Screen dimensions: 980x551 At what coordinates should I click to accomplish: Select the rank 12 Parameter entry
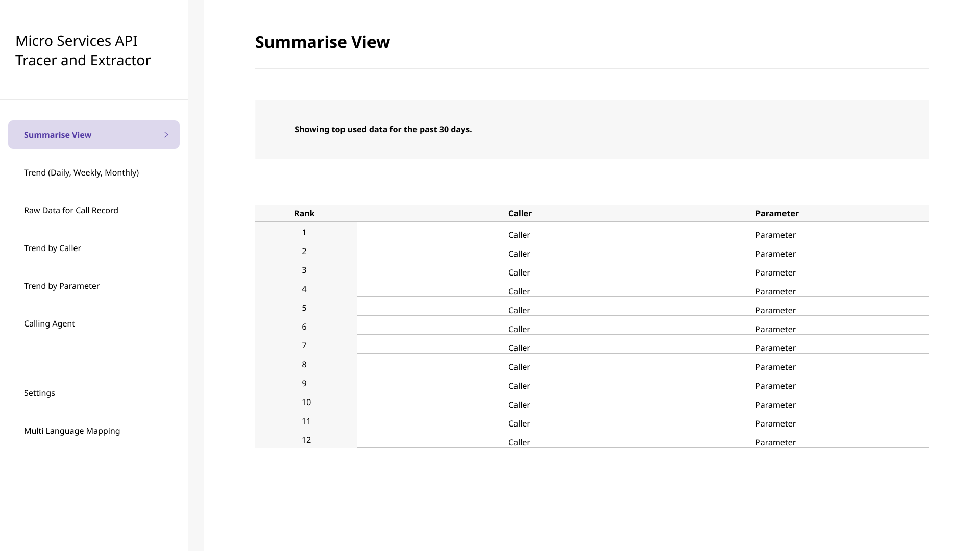tap(776, 442)
